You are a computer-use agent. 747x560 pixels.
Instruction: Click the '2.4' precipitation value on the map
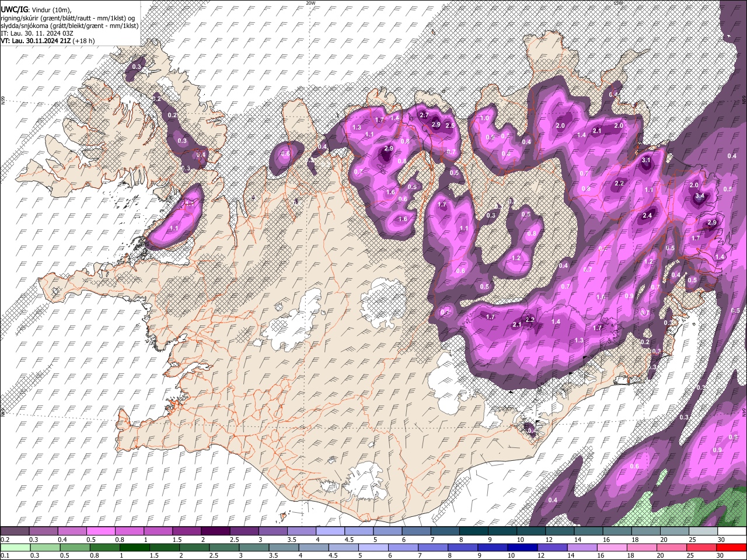pyautogui.click(x=647, y=215)
